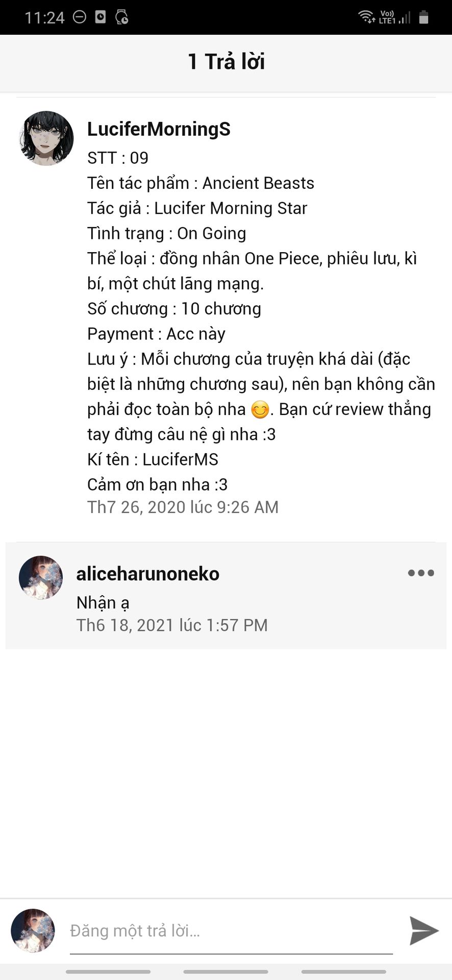Tap the battery status icon
Viewport: 452px width, 980px height.
(423, 17)
